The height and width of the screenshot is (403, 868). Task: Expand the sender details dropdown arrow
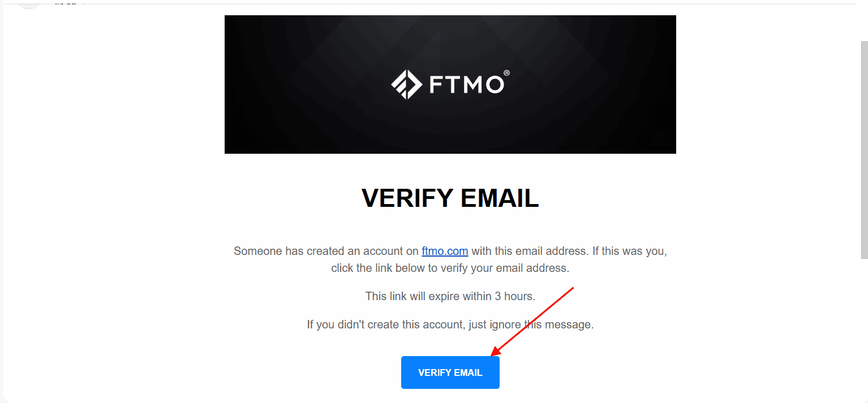tap(84, 2)
